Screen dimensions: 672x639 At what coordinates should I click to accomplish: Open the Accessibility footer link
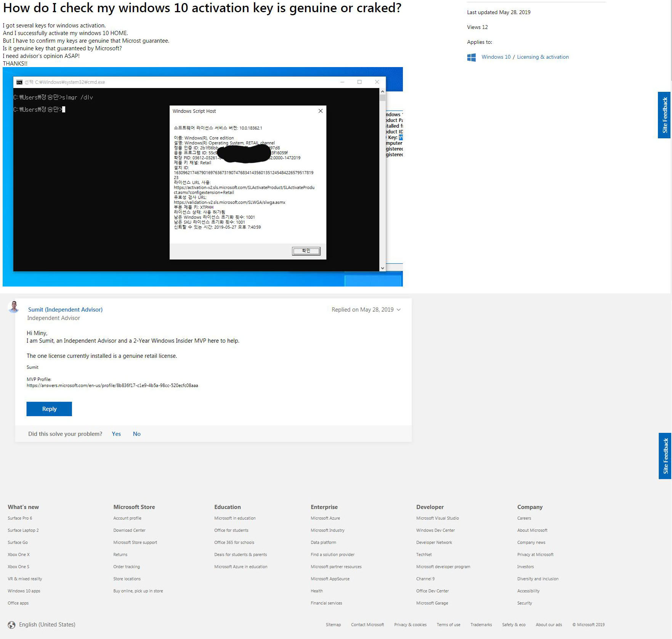pos(528,591)
